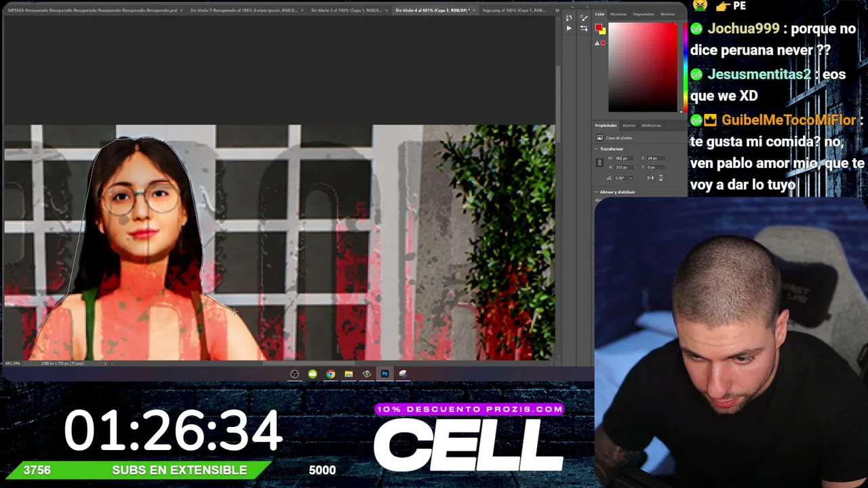
Task: Open the rotation angle dropdown
Action: [x=631, y=178]
